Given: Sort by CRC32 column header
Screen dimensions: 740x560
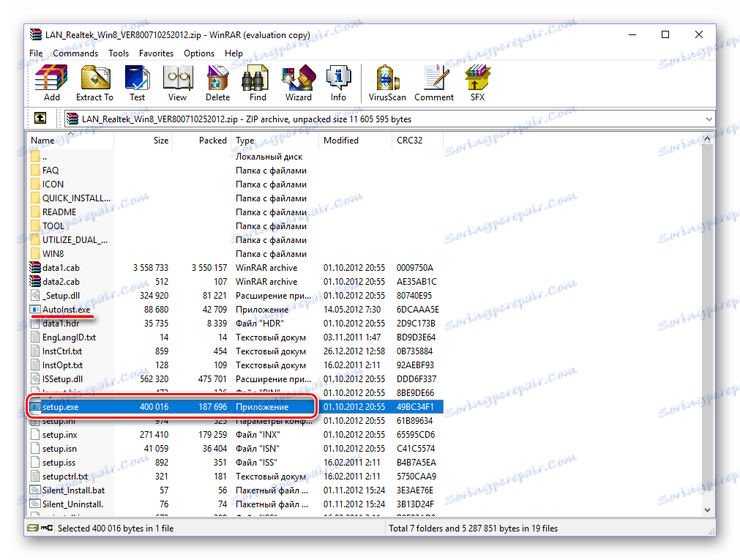Looking at the screenshot, I should pyautogui.click(x=418, y=141).
